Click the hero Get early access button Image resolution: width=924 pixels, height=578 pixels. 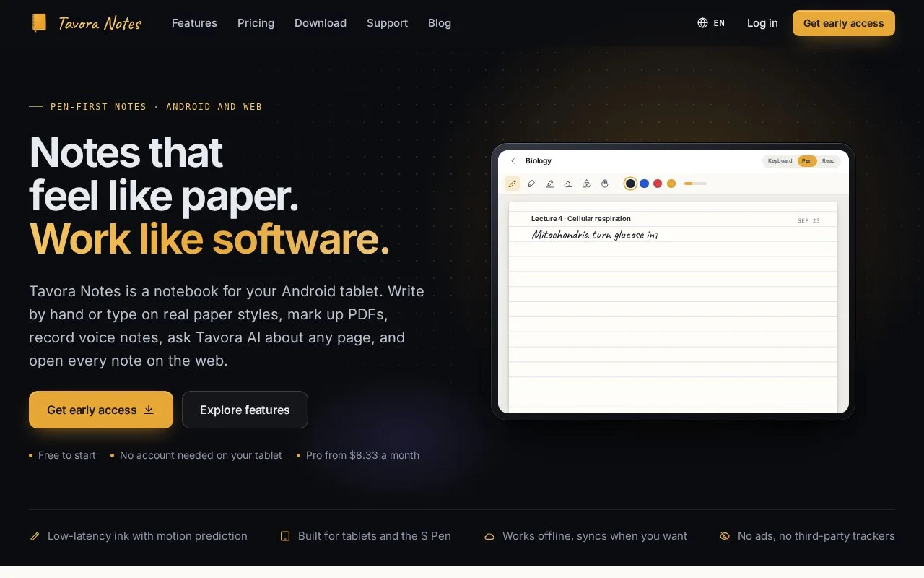tap(101, 410)
